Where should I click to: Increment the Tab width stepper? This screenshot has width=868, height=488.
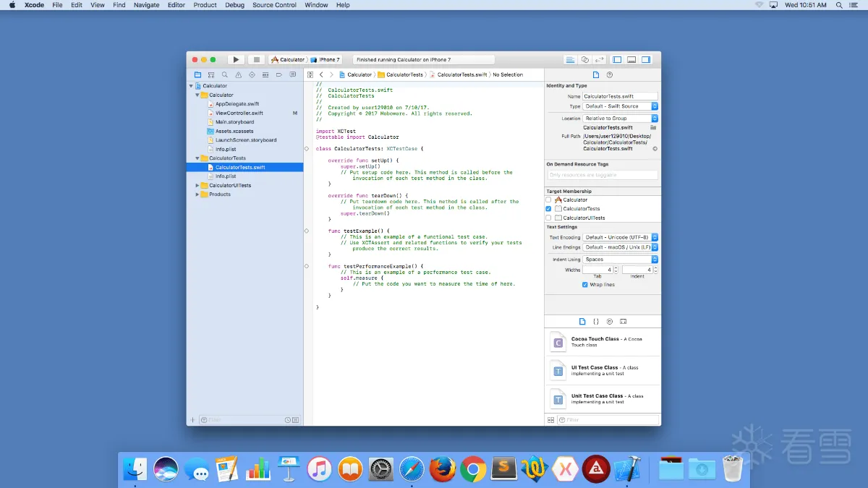click(616, 267)
